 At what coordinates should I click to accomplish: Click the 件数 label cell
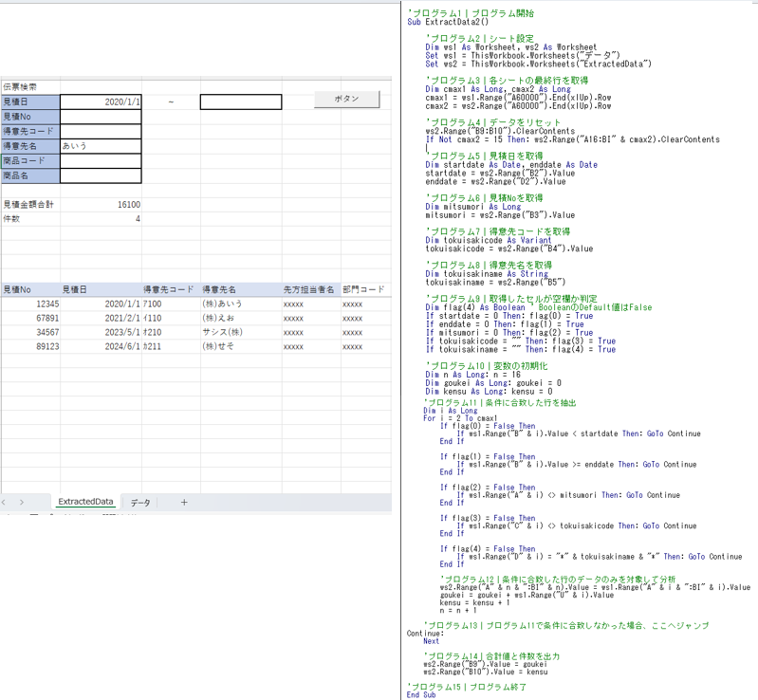30,219
